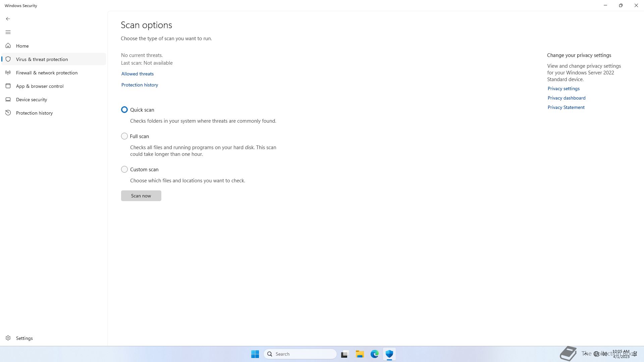Open the Privacy Statement link
This screenshot has height=362, width=644.
tap(566, 107)
